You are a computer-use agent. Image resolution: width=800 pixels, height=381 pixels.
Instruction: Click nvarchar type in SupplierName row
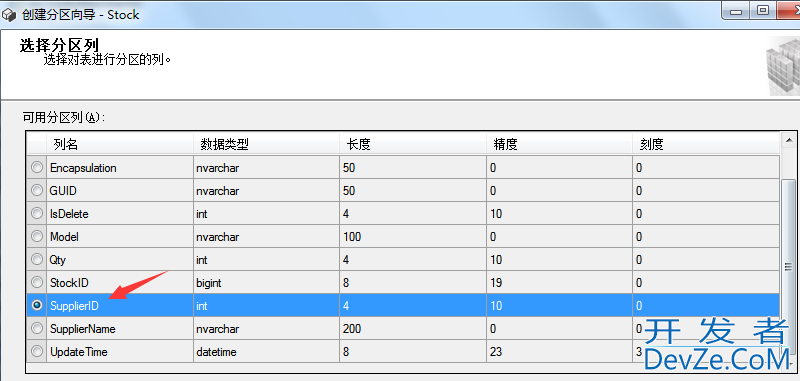[266, 328]
